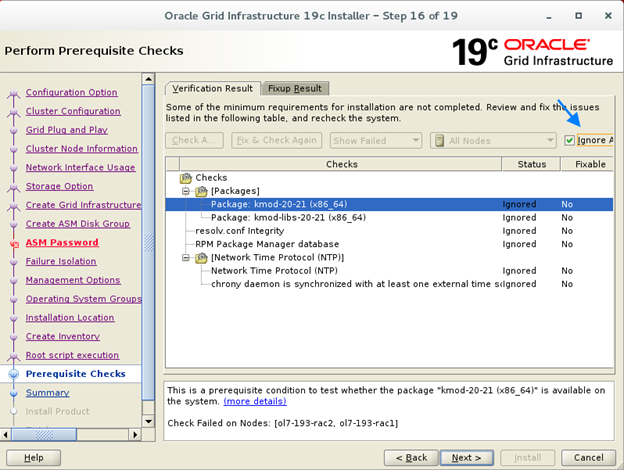The image size is (624, 470).
Task: Click the left arrow of horizontal scrollbar
Action: (x=6, y=435)
